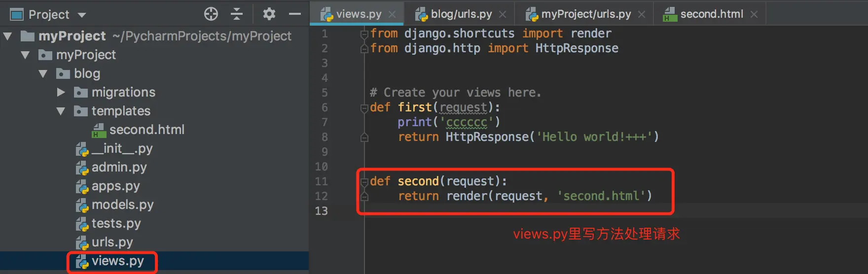
Task: Click the folder icon next to migrations
Action: [x=80, y=92]
